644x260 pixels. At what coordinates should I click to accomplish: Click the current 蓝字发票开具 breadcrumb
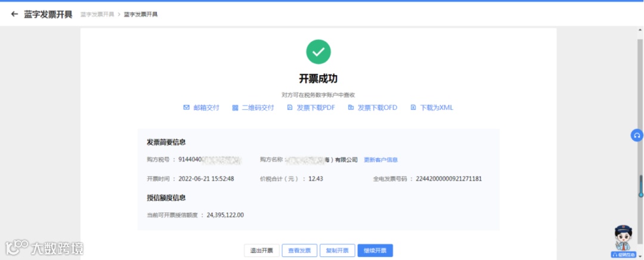[141, 14]
